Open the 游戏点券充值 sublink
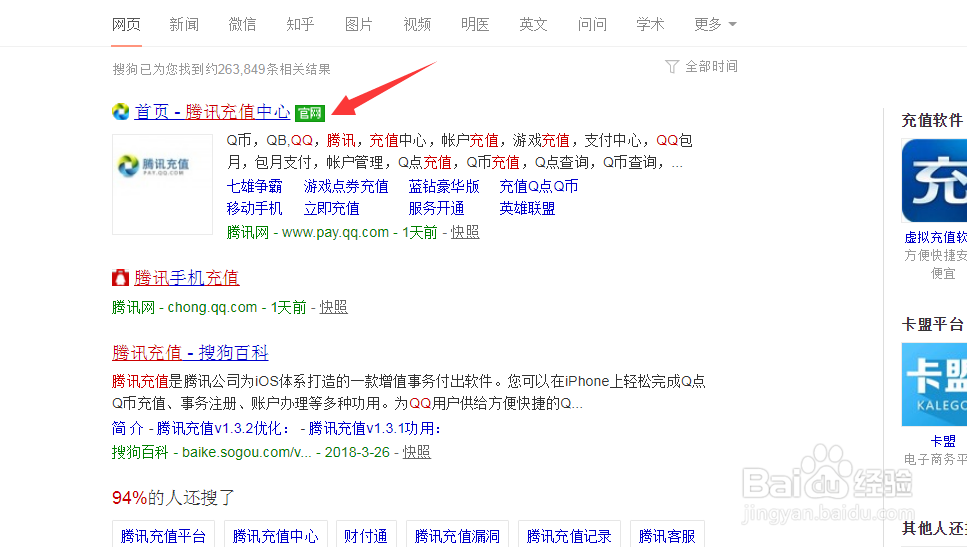This screenshot has height=547, width=967. tap(346, 186)
